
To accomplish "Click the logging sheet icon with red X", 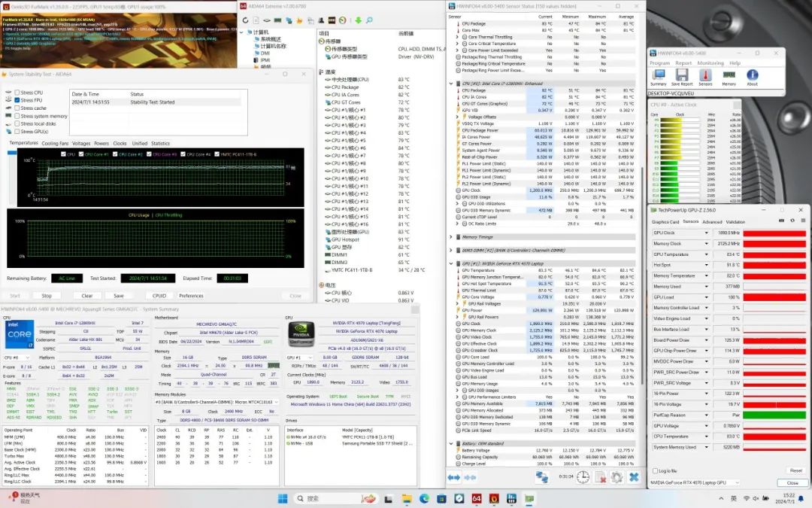I will tap(600, 477).
